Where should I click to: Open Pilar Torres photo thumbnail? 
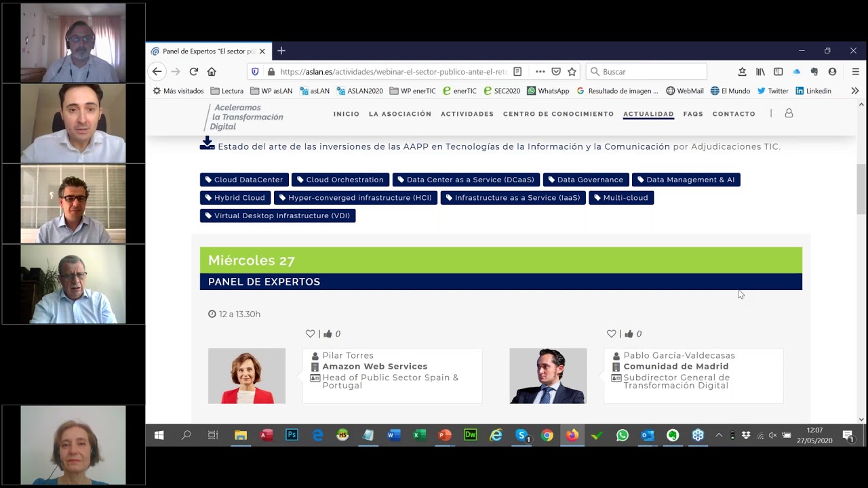[247, 376]
